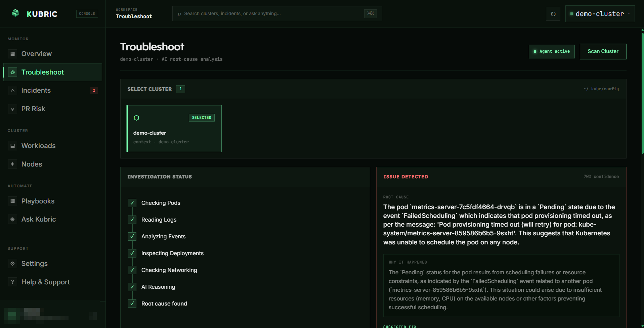Click the Help & Support question icon
The height and width of the screenshot is (328, 644).
pyautogui.click(x=12, y=282)
